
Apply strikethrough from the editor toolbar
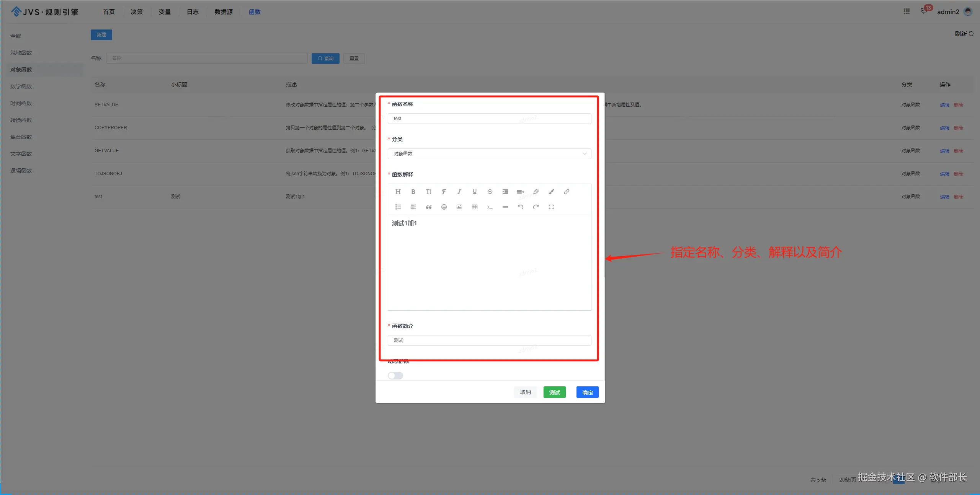click(490, 192)
